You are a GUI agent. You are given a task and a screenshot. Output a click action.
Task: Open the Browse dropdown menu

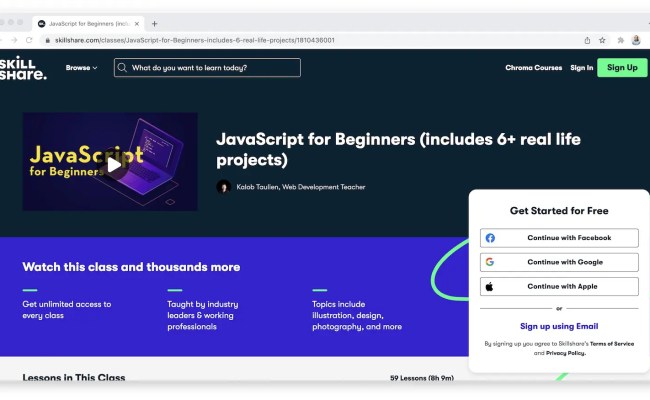[x=81, y=68]
